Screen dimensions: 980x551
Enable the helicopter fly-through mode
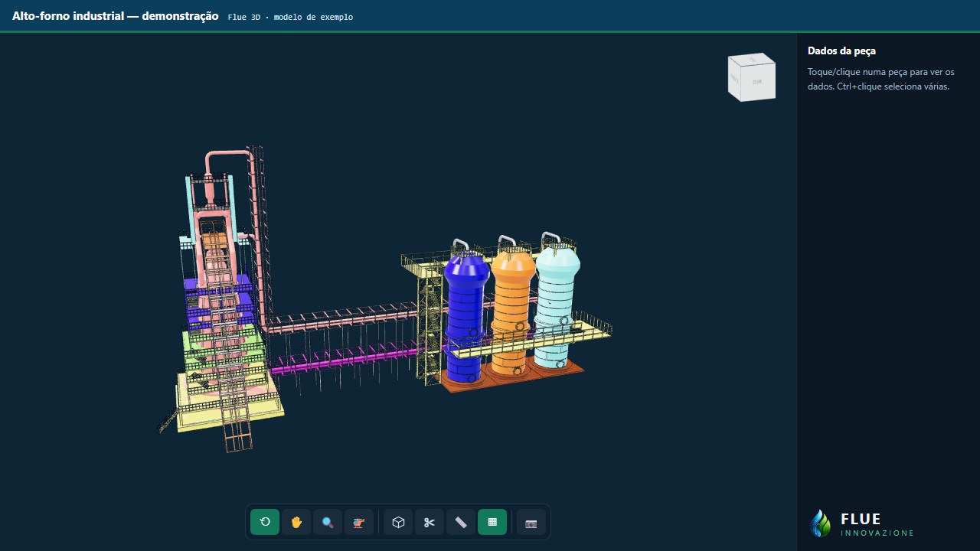click(x=359, y=522)
